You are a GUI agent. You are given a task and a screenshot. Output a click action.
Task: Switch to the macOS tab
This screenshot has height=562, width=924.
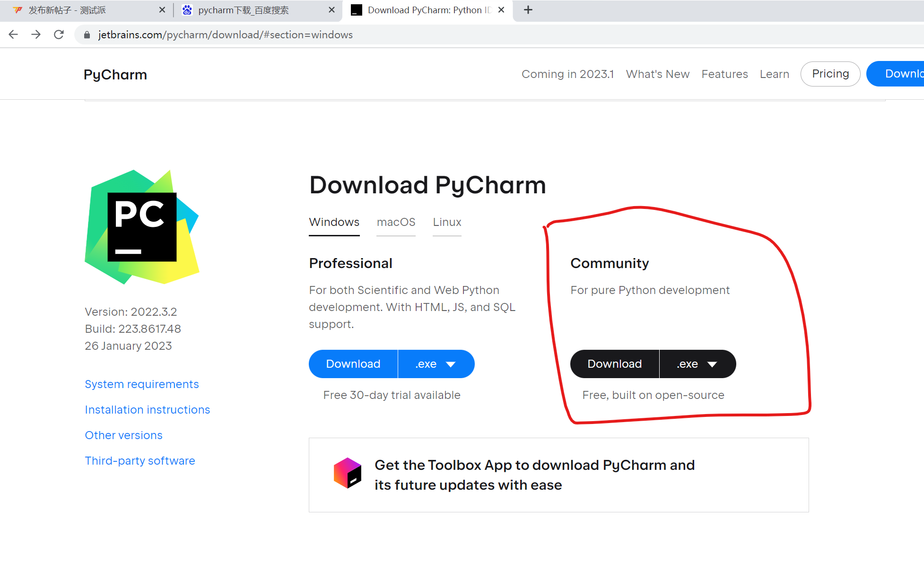point(396,222)
